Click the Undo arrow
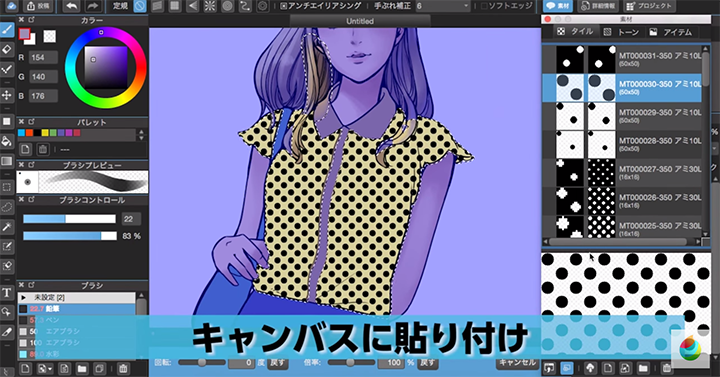 pyautogui.click(x=72, y=6)
